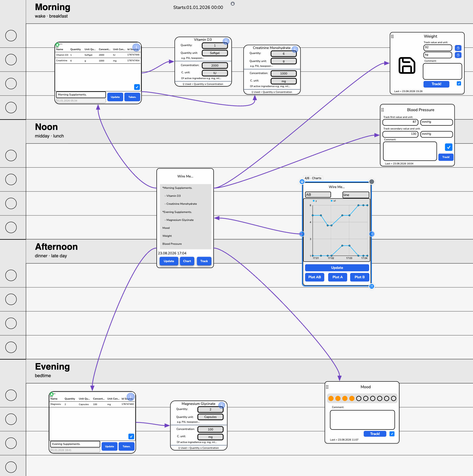473x476 pixels.
Task: Click the Blood Pressure secondary value field 130
Action: [400, 134]
